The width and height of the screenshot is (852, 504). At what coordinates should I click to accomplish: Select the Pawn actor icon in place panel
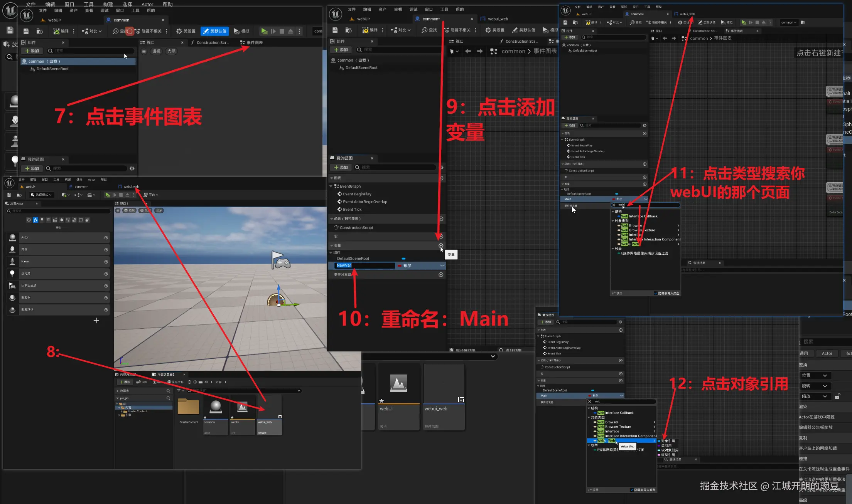click(12, 262)
